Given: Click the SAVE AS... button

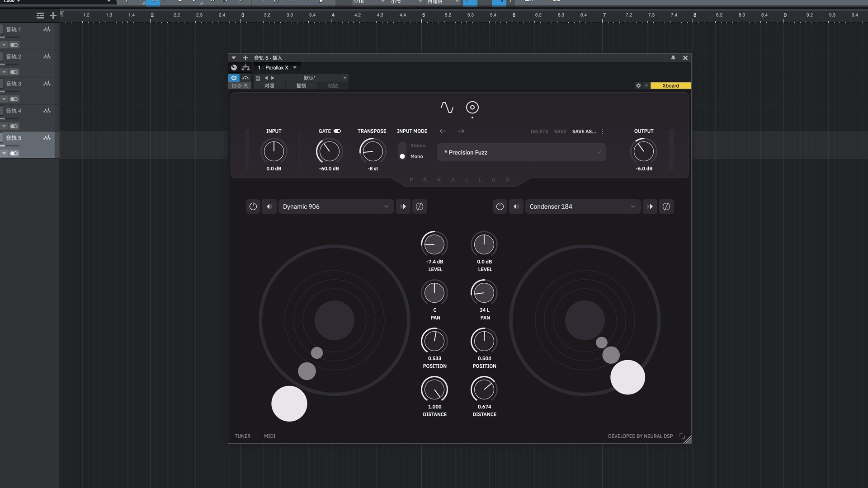Looking at the screenshot, I should pyautogui.click(x=584, y=131).
